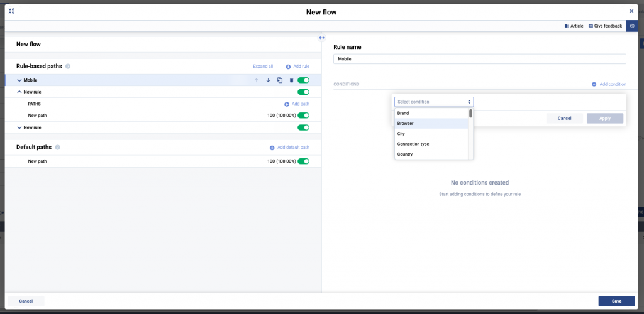Click the PATHS label
The height and width of the screenshot is (314, 644).
click(x=34, y=104)
